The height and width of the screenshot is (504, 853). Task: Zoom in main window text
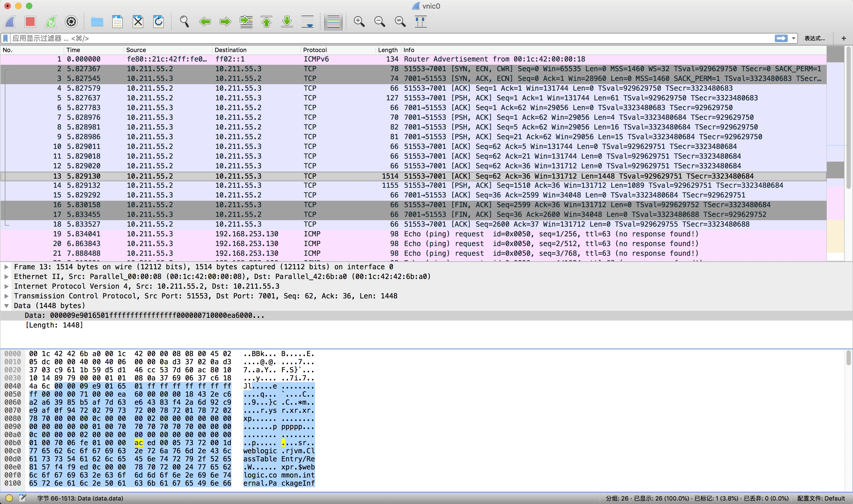pos(359,22)
